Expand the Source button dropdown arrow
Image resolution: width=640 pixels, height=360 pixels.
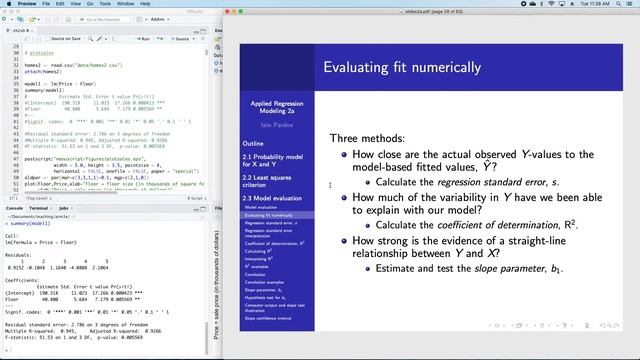(193, 39)
